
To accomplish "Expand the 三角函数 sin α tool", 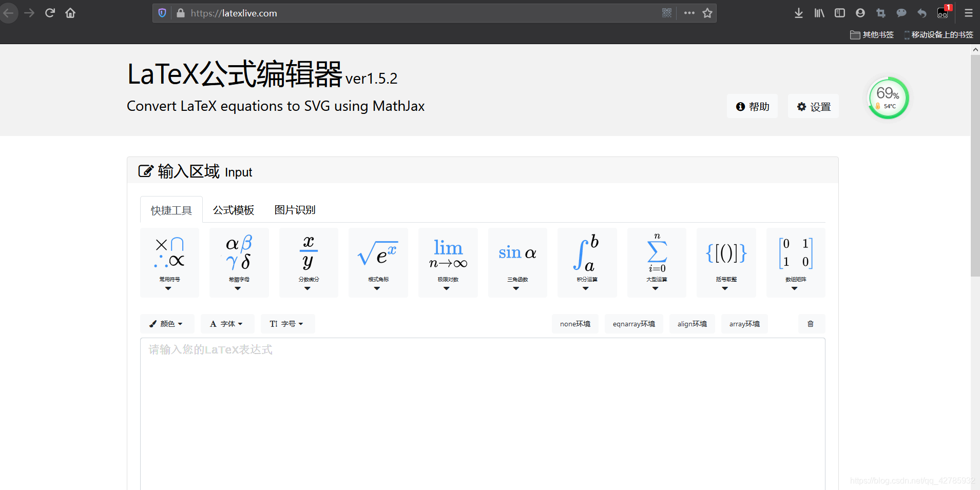I will pos(517,262).
